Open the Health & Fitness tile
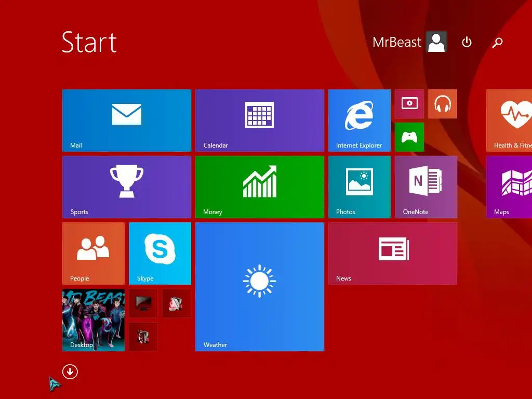This screenshot has height=399, width=532. (509, 121)
